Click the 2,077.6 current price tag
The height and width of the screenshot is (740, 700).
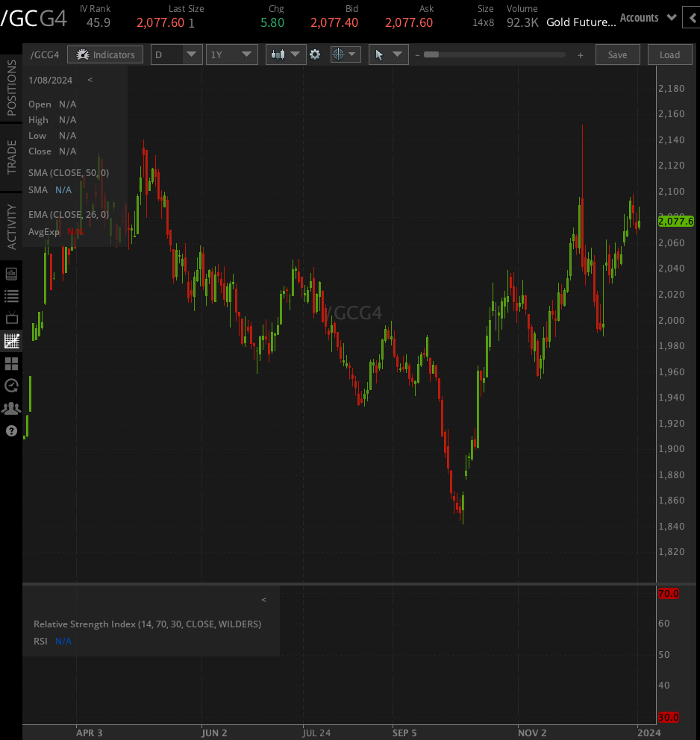[675, 221]
